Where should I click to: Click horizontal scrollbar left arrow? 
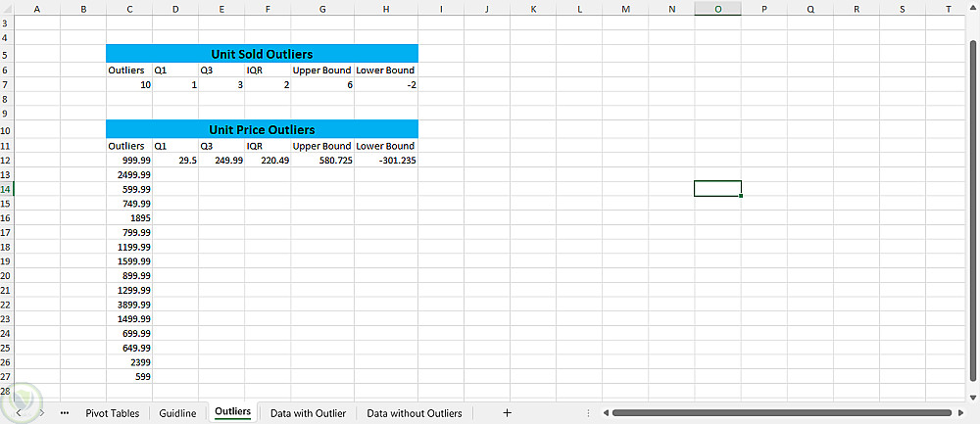point(605,413)
